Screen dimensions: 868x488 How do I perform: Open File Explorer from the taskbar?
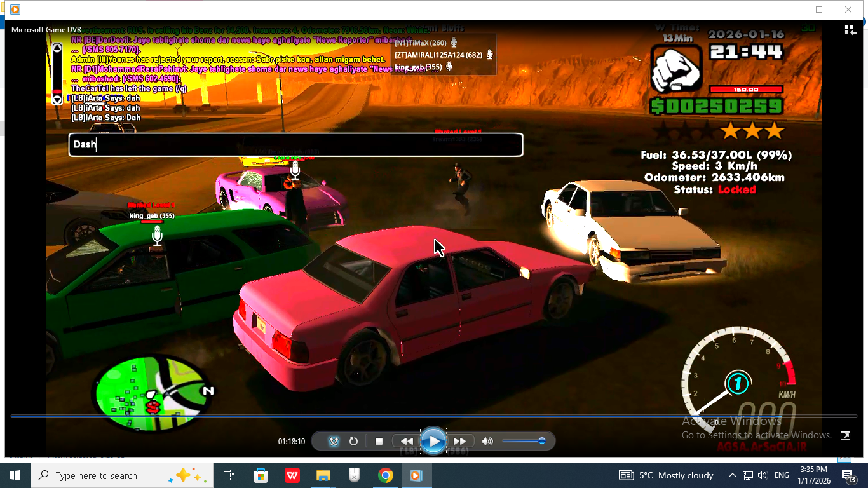323,475
